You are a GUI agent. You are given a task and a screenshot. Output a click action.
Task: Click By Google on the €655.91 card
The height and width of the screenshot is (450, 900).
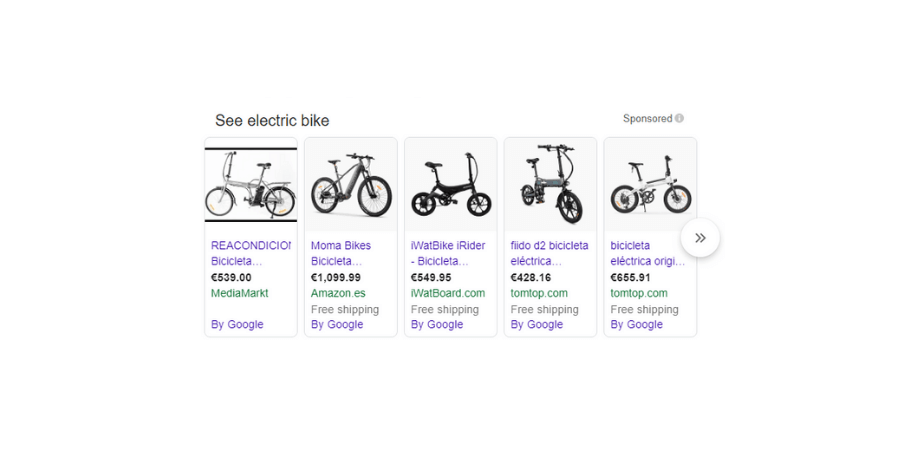click(637, 324)
